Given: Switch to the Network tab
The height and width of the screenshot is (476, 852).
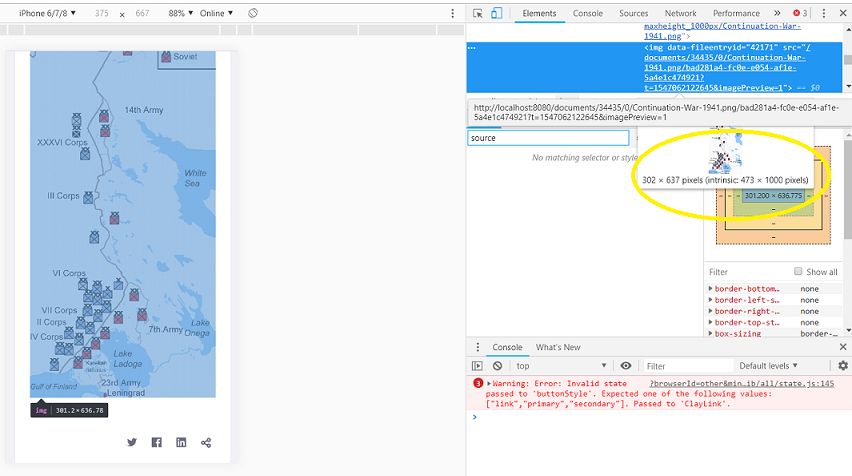Looking at the screenshot, I should point(680,13).
